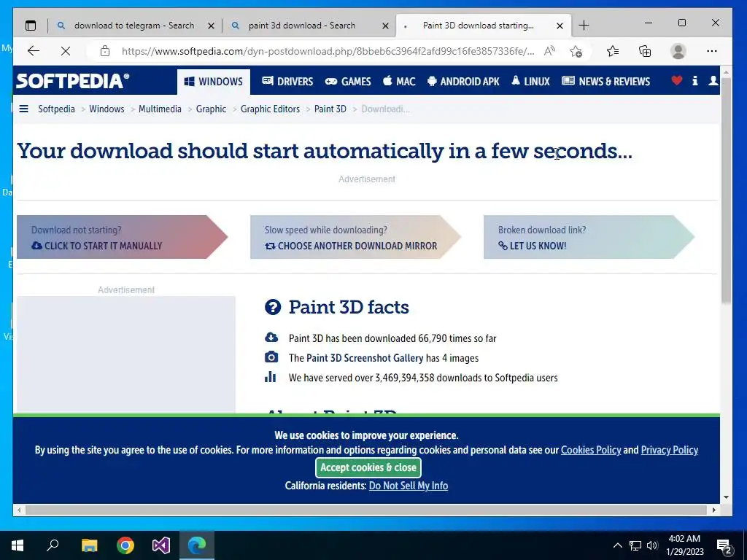Open the Cookies Policy link
The width and height of the screenshot is (747, 560).
(x=591, y=450)
